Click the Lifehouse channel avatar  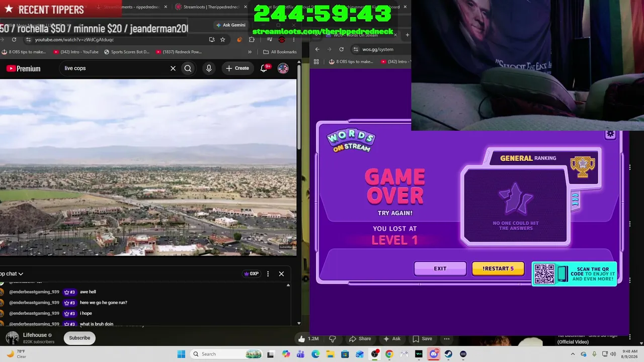pos(12,338)
